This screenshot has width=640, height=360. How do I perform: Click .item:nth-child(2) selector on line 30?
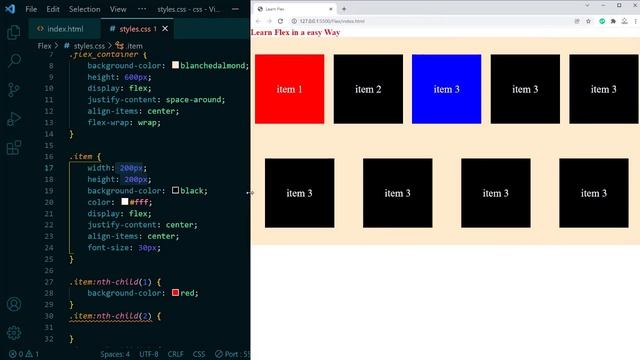pos(110,316)
